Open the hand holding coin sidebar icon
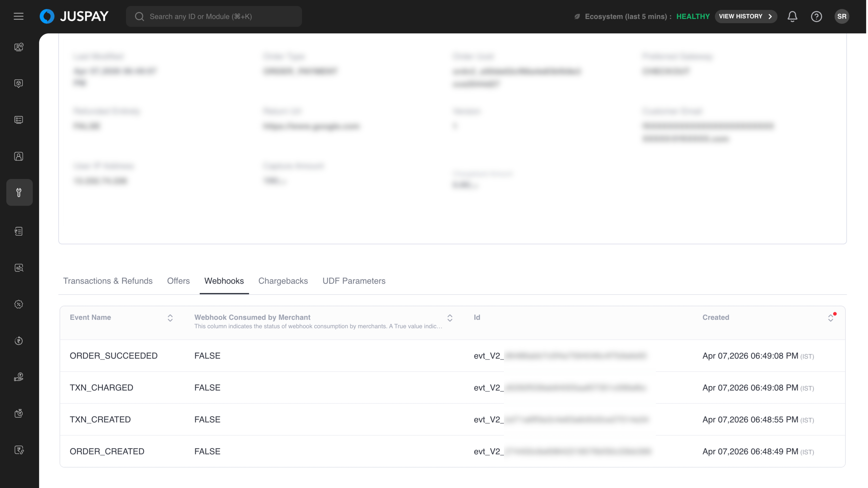This screenshot has height=488, width=868. tap(19, 377)
